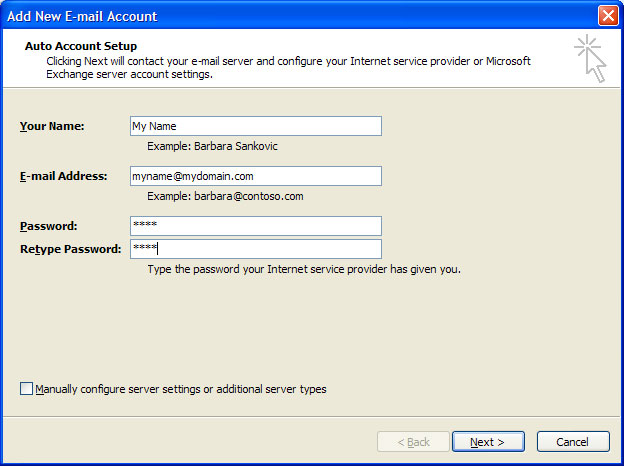The width and height of the screenshot is (624, 466).
Task: Enable manual server configuration checkbox
Action: (x=26, y=388)
